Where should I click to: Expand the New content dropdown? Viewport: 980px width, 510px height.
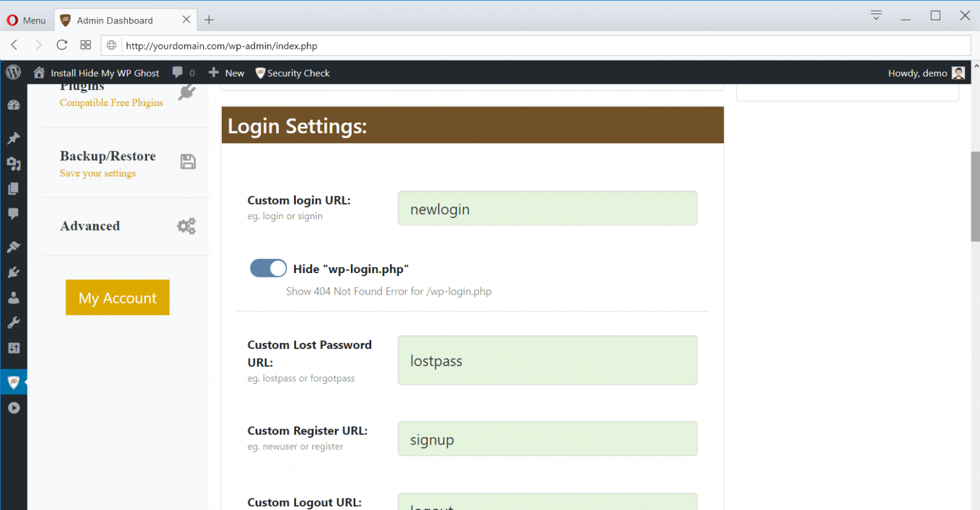coord(227,73)
